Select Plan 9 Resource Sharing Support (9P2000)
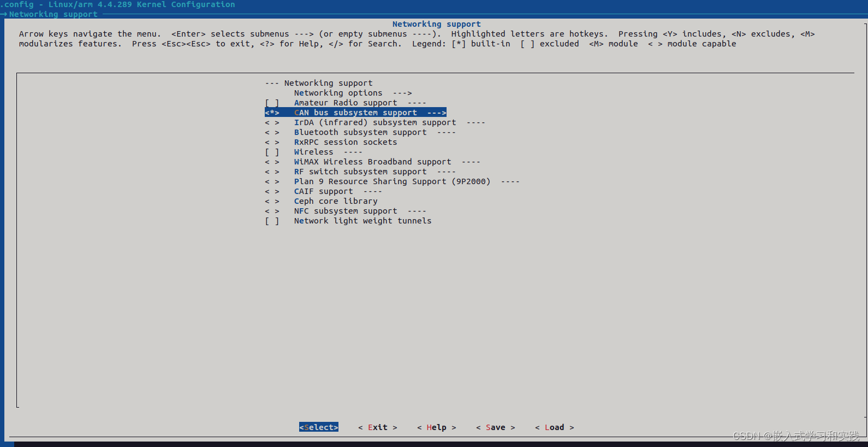Screen dimensions: 868x447 (392, 181)
